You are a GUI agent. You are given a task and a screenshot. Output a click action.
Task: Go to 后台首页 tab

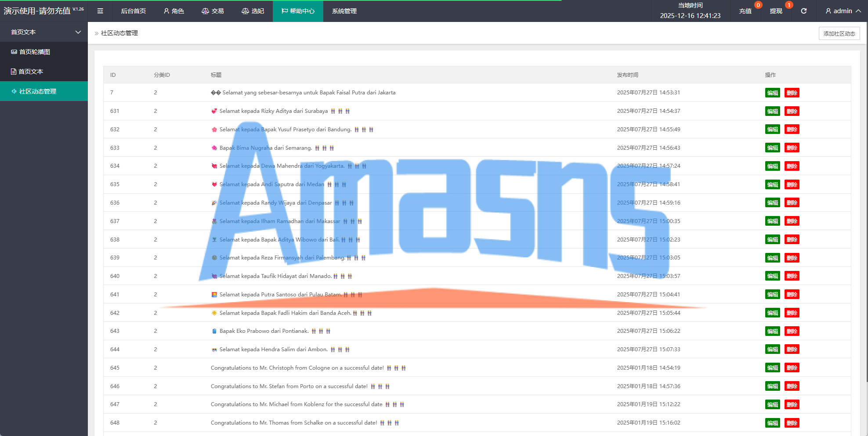(x=134, y=11)
